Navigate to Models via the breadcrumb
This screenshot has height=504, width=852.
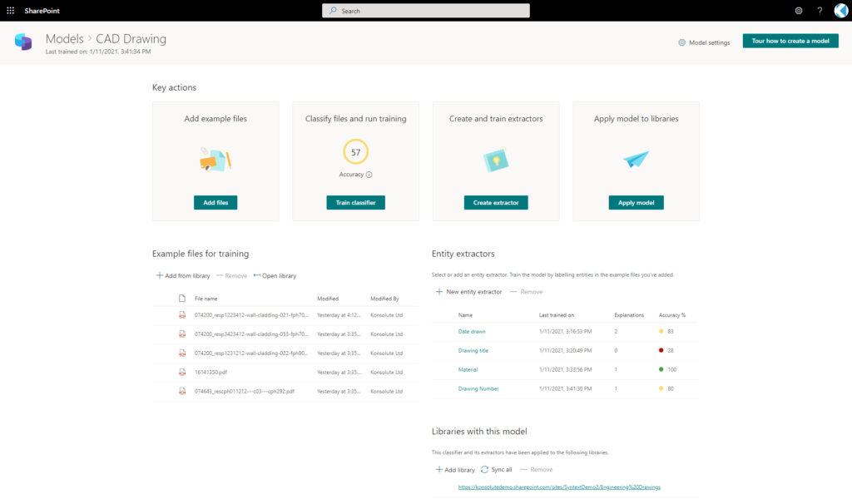(65, 38)
